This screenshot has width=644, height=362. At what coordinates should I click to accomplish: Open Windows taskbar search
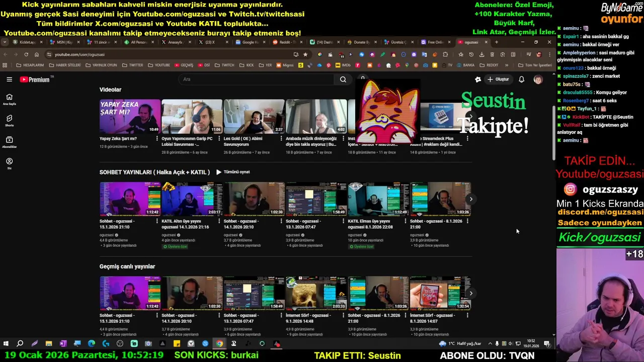point(20,344)
